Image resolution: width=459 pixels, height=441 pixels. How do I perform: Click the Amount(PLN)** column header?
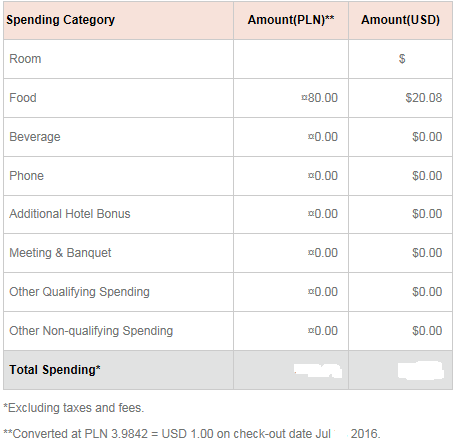pyautogui.click(x=291, y=20)
